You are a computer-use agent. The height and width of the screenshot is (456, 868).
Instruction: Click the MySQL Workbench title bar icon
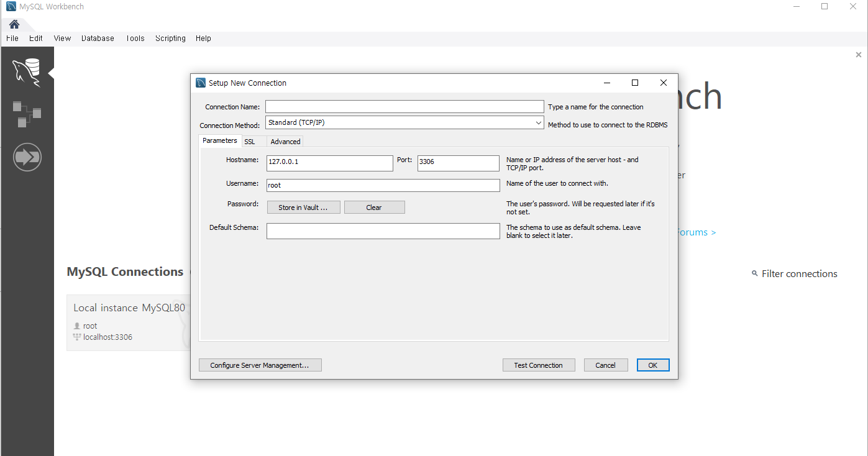click(x=11, y=7)
